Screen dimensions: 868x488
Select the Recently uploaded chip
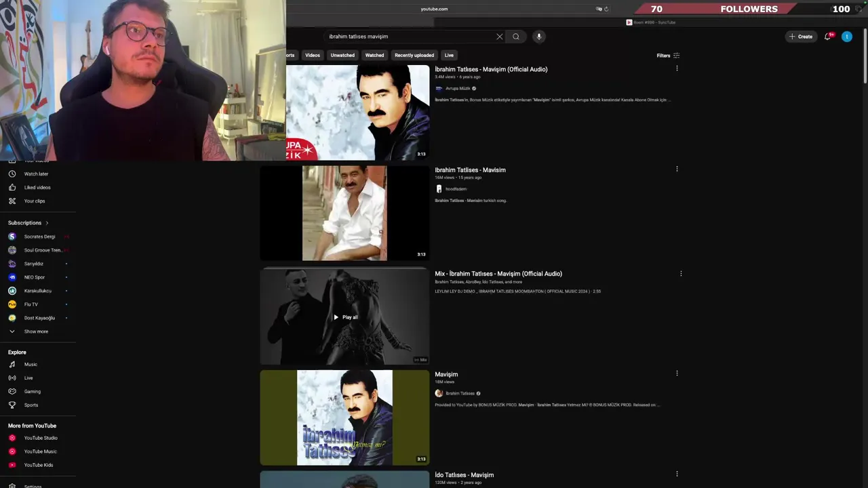(x=414, y=56)
